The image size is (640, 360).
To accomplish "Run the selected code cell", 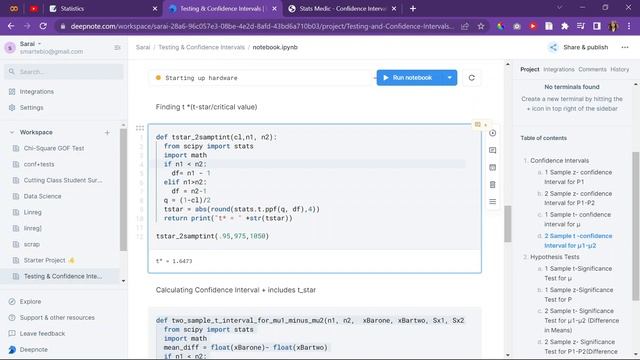I will pyautogui.click(x=493, y=133).
